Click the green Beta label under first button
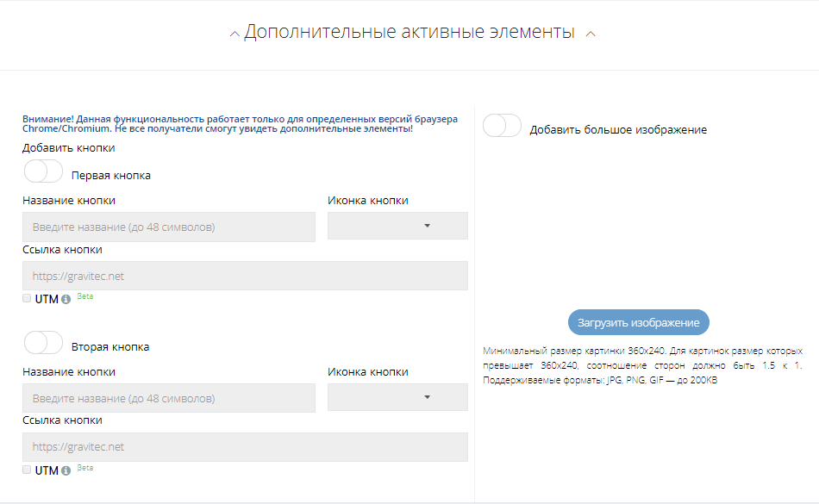Image resolution: width=819 pixels, height=504 pixels. [85, 296]
